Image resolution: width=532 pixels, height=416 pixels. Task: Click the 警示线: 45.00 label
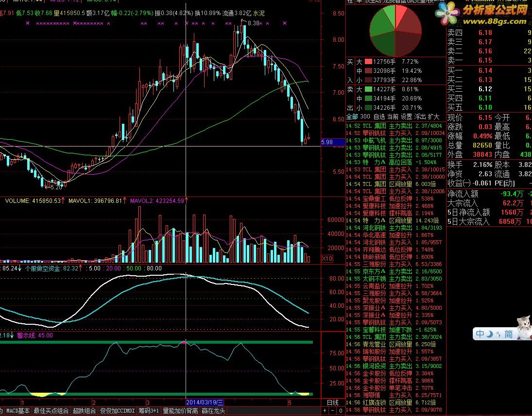(35, 335)
